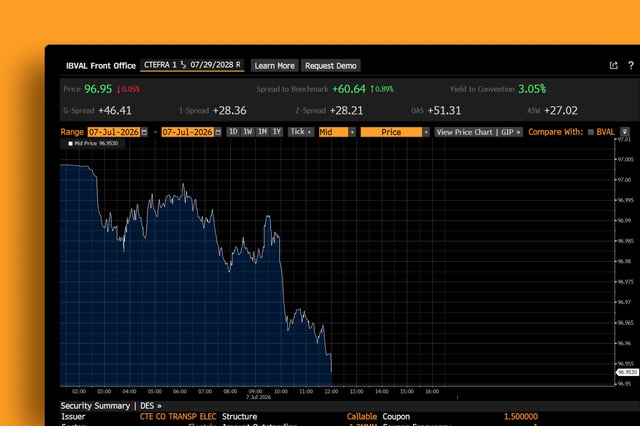Viewport: 640px width, 426px height.
Task: Click the Learn More button
Action: (x=275, y=66)
